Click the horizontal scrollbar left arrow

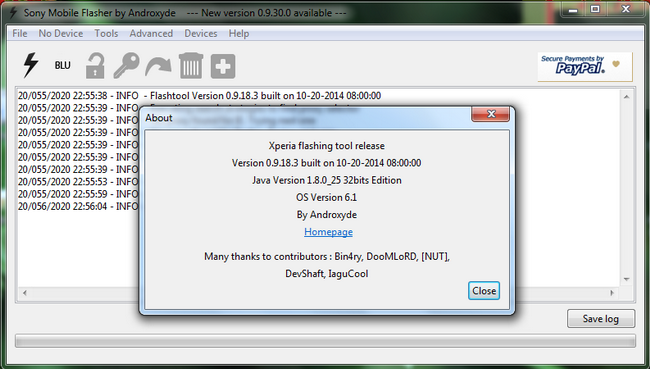click(25, 293)
